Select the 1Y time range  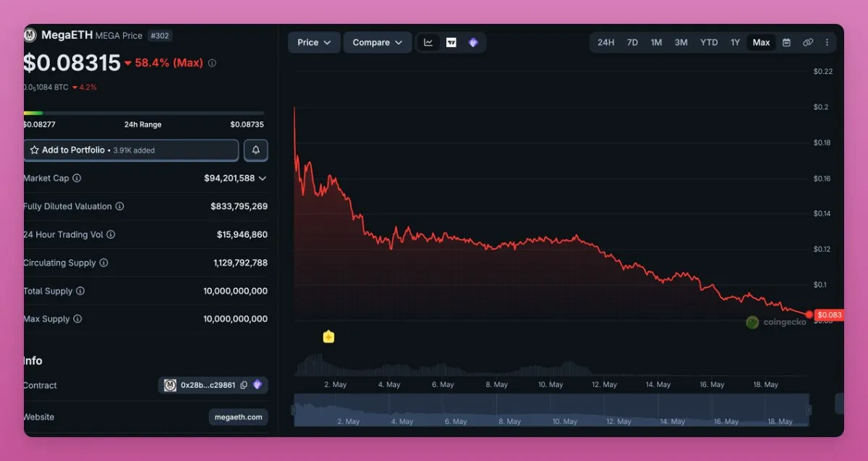(x=735, y=43)
